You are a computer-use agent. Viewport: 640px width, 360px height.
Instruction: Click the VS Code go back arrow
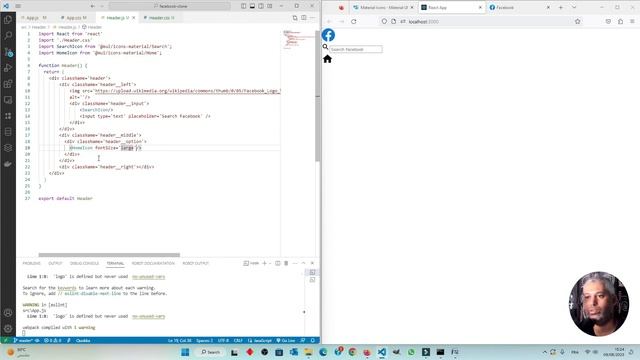click(93, 6)
